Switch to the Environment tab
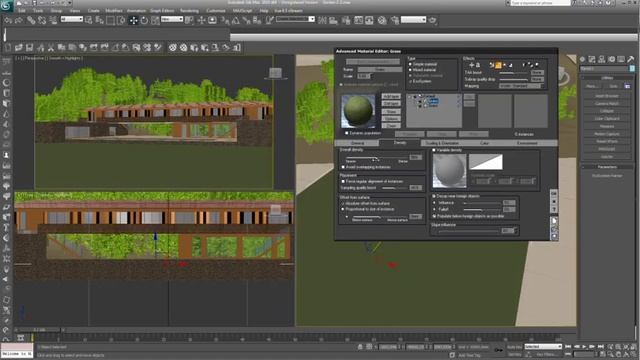 point(527,143)
